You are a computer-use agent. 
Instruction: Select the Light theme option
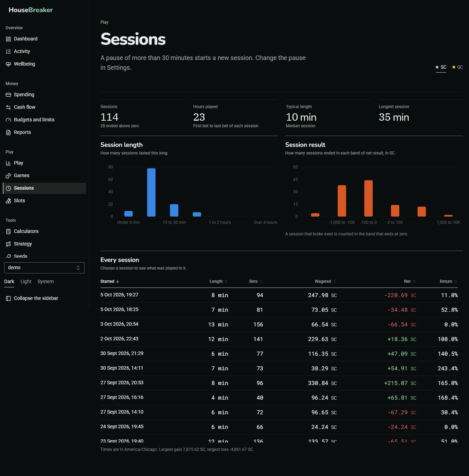click(x=26, y=282)
